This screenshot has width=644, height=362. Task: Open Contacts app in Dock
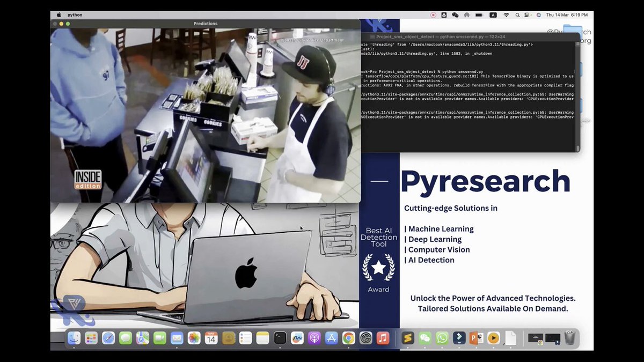coord(228,338)
